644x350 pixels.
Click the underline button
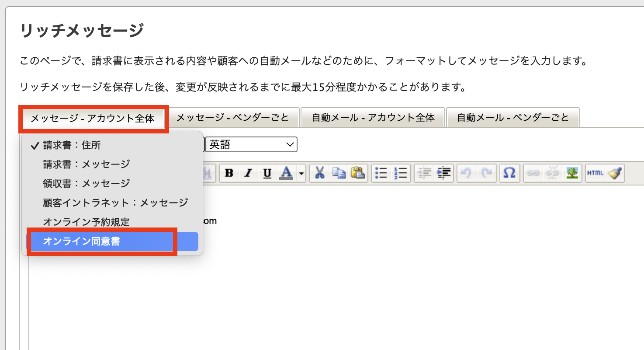point(267,174)
